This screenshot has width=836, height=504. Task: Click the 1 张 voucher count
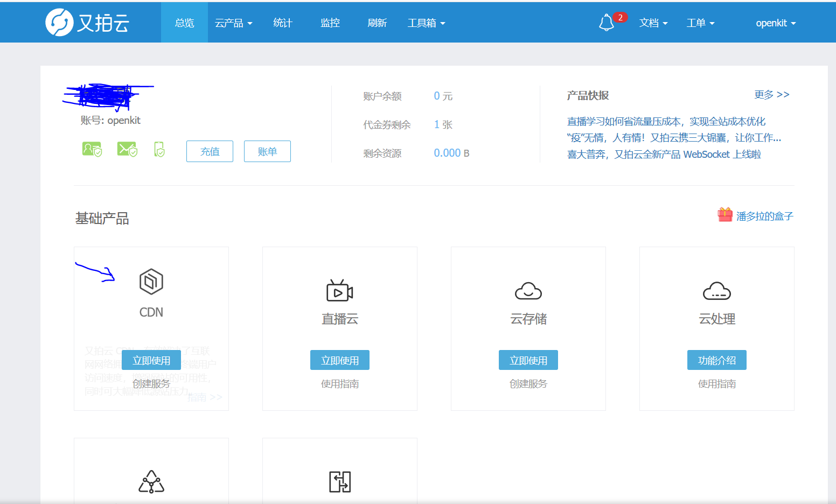coord(443,124)
